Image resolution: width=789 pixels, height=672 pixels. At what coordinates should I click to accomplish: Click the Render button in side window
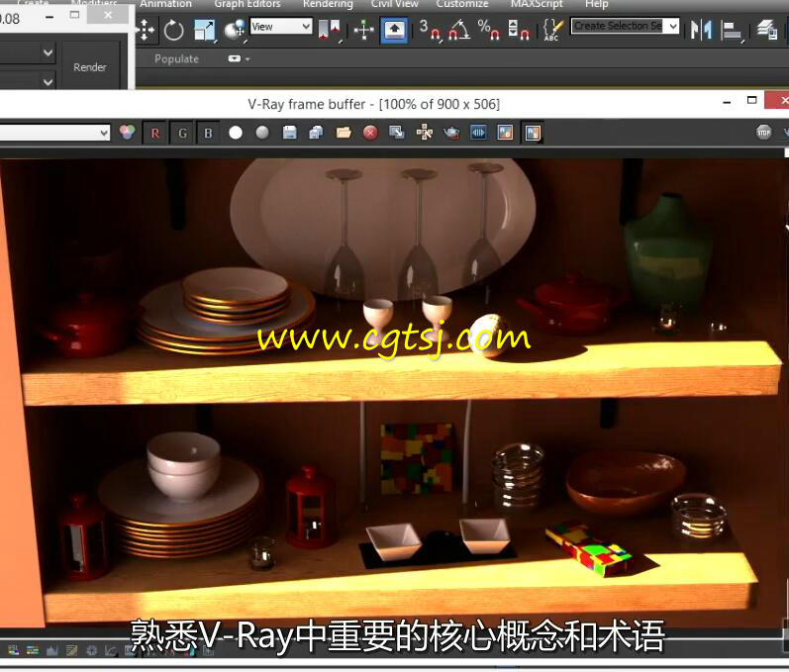click(89, 67)
